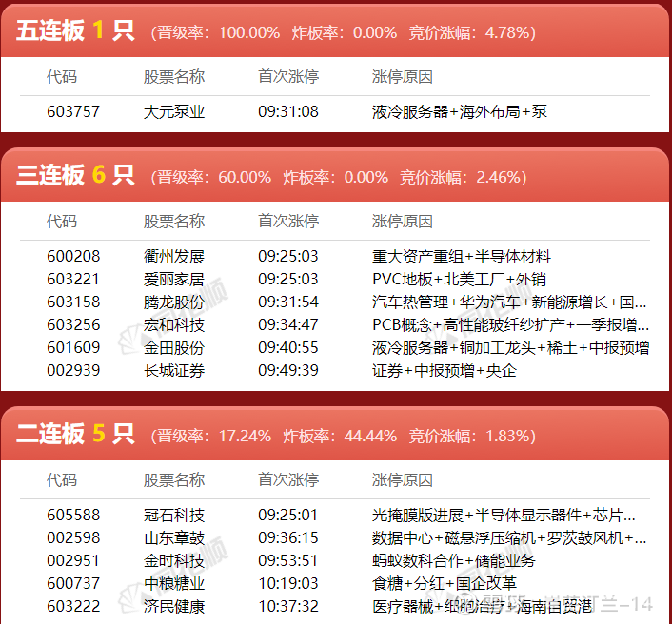Select stock code 600208
The width and height of the screenshot is (672, 624).
[73, 256]
